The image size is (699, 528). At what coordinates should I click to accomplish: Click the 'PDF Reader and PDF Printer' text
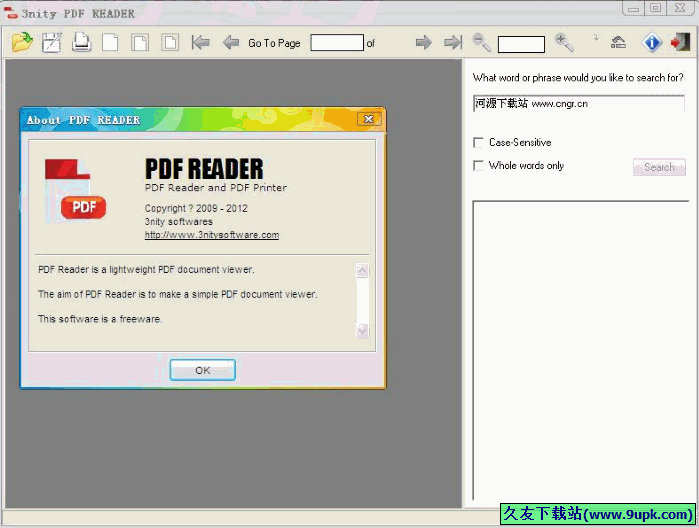216,188
